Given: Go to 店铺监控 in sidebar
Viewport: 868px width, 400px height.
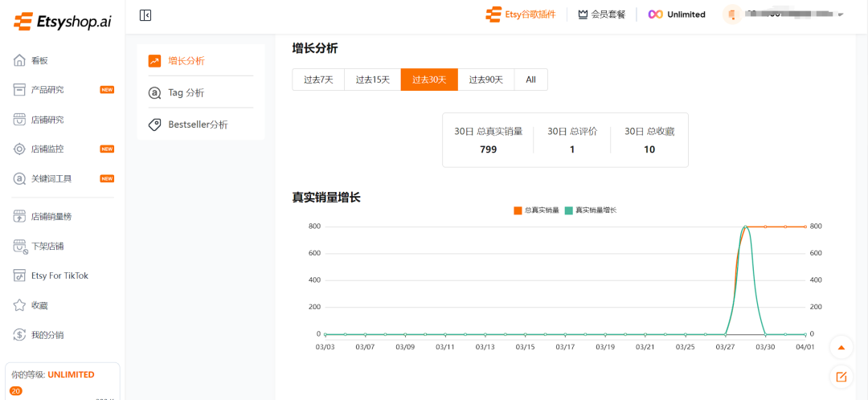Looking at the screenshot, I should coord(47,149).
